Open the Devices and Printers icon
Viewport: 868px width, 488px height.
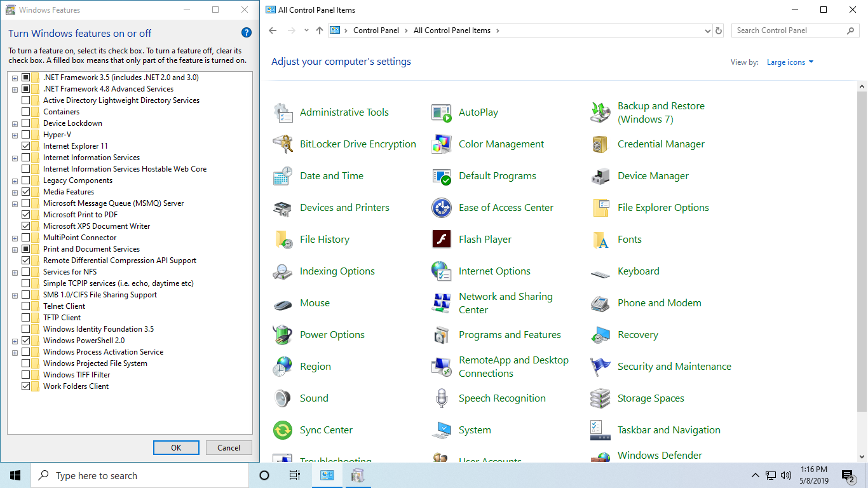pos(283,208)
